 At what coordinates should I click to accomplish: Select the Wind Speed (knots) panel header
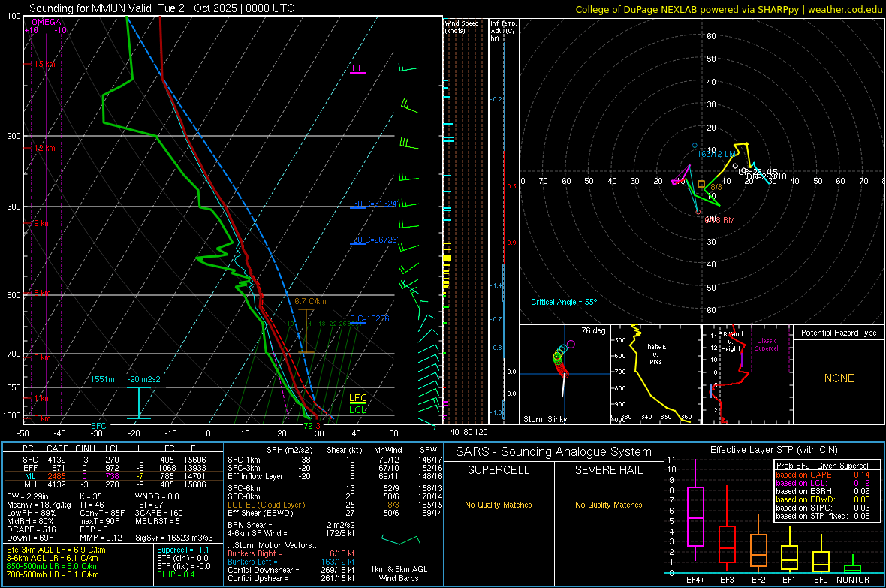coord(462,26)
